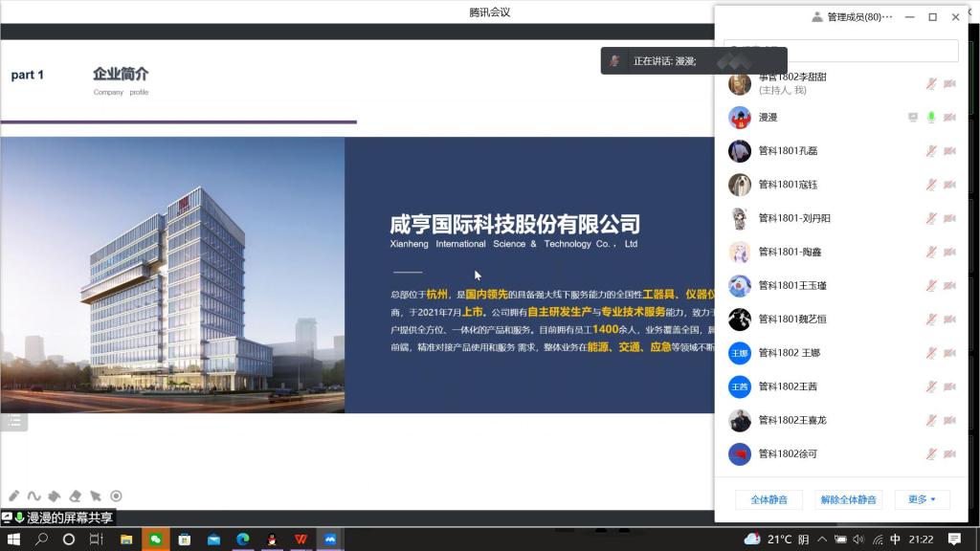This screenshot has width=980, height=551.
Task: Choose the arrow pointer annotation tool
Action: click(96, 496)
